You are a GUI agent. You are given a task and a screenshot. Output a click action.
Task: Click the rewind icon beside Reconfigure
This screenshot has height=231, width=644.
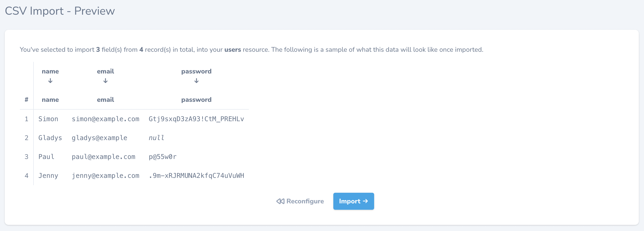pos(280,201)
